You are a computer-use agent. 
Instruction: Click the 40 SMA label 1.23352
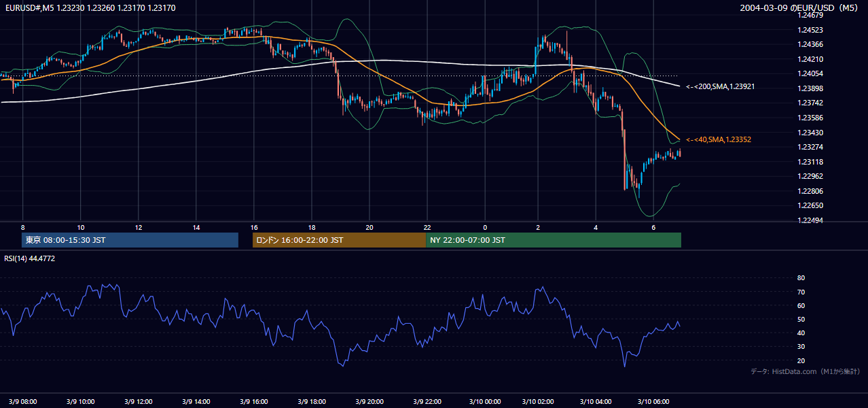click(x=718, y=139)
